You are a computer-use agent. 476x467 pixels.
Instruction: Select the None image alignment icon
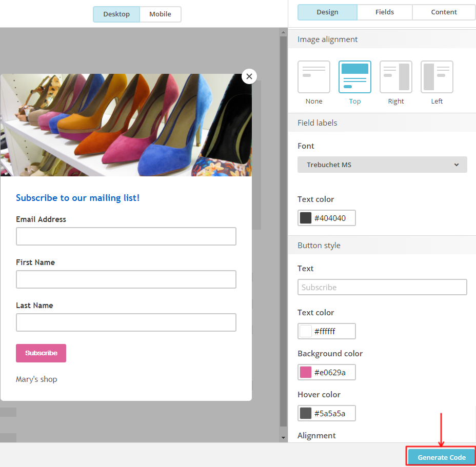click(314, 77)
